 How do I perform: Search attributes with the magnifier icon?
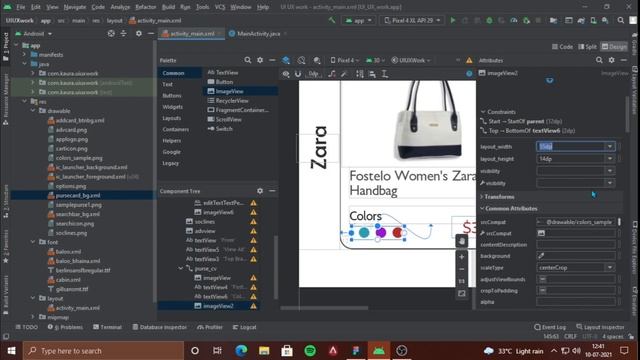click(599, 60)
